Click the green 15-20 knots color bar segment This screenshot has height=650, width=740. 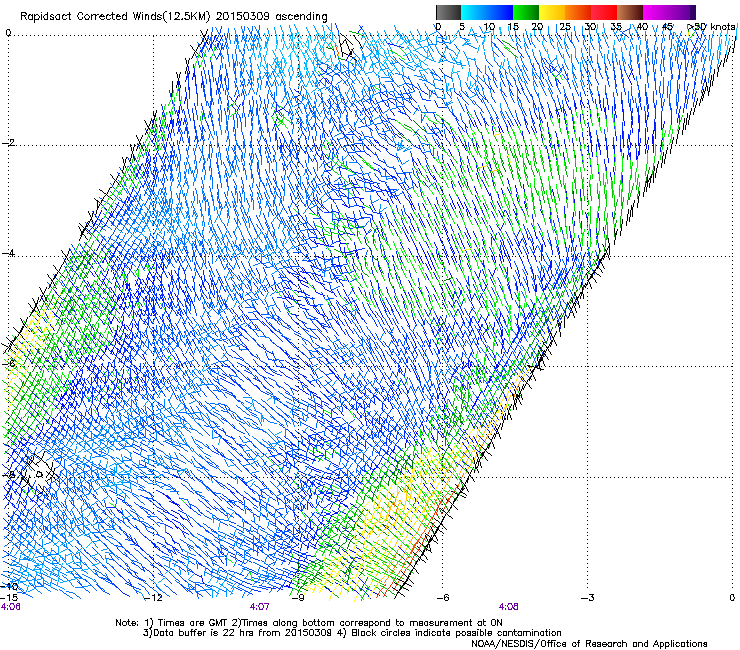tap(526, 12)
